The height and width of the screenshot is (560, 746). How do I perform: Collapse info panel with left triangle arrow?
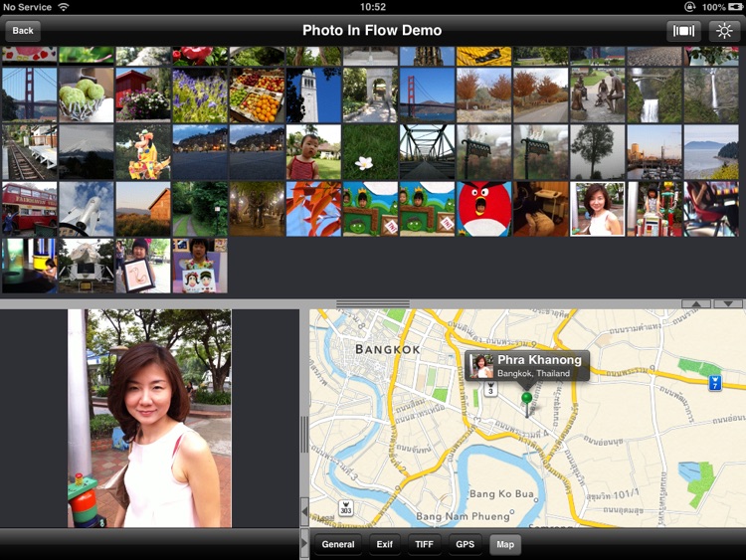coord(304,512)
